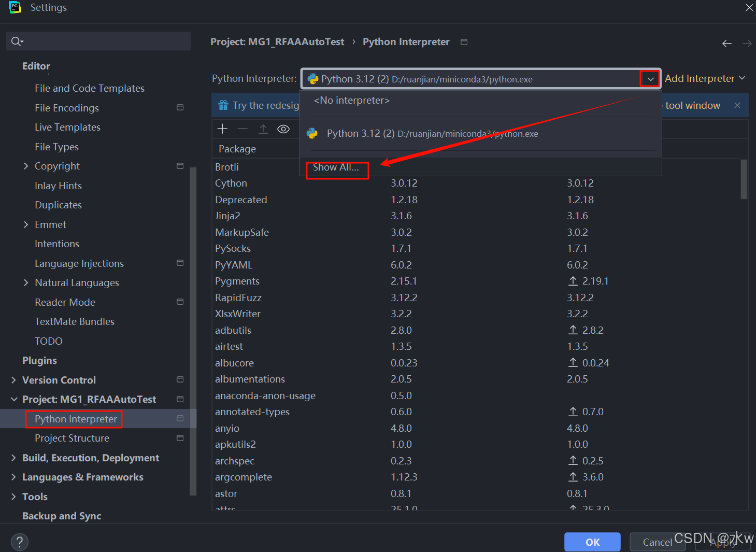Screen dimensions: 756x552
Task: Click the project icon next to File Encodings
Action: [180, 107]
